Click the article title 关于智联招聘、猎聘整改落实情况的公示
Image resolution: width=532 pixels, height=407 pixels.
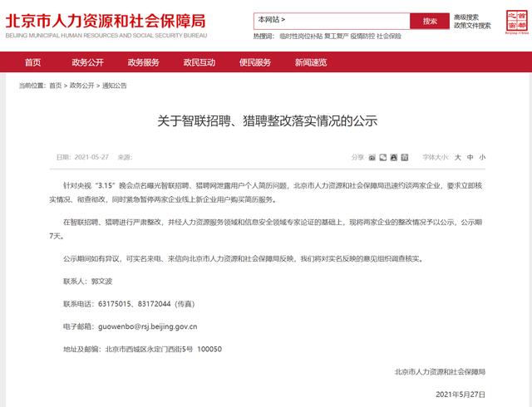coord(268,120)
